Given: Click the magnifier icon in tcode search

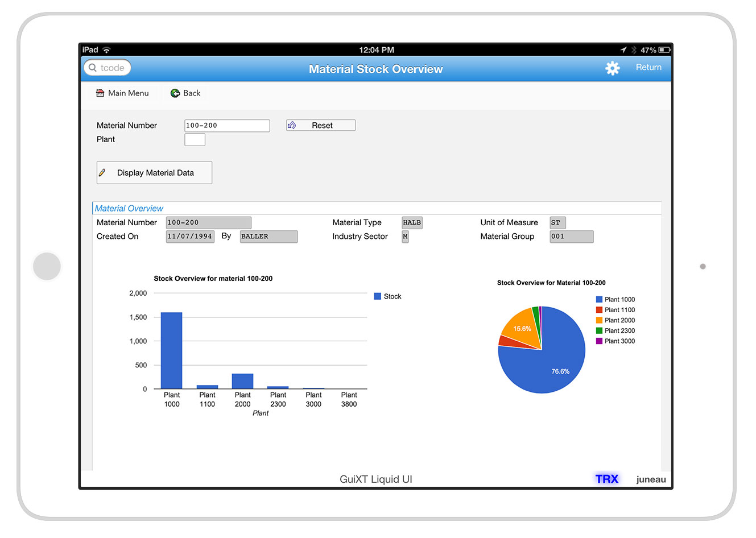Looking at the screenshot, I should [x=93, y=68].
